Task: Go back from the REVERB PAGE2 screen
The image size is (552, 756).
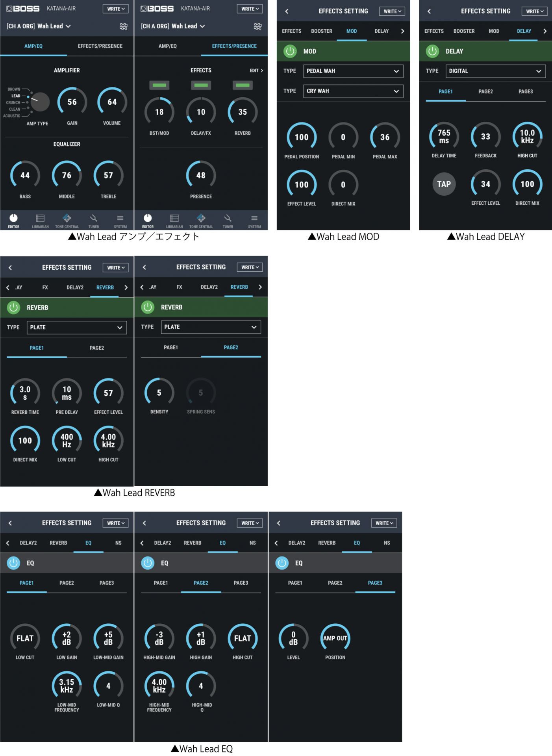Action: [144, 267]
